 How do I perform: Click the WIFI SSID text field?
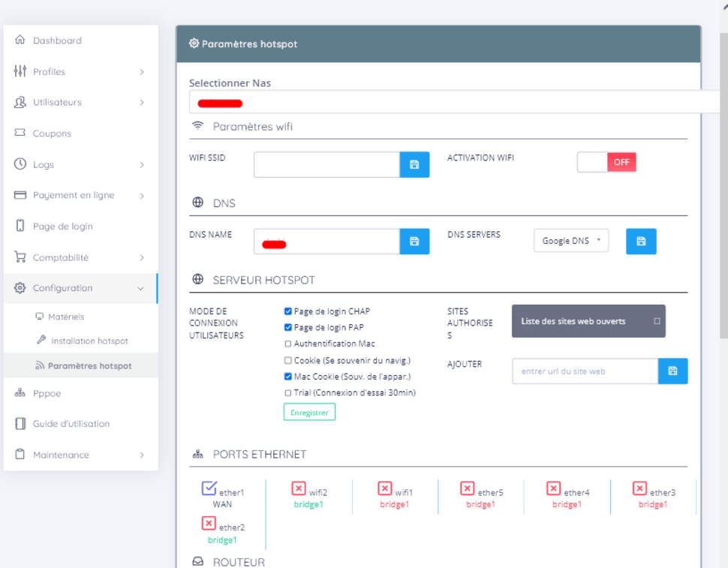coord(326,164)
